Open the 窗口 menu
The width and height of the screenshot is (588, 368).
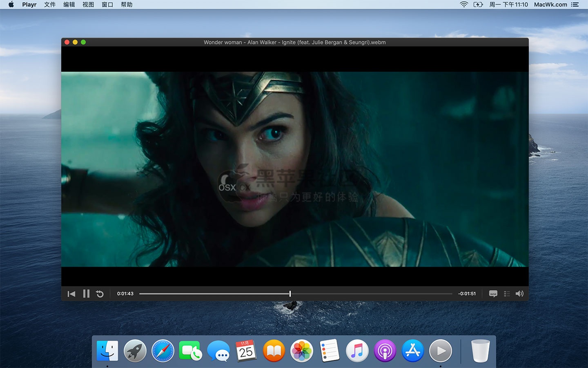(107, 4)
